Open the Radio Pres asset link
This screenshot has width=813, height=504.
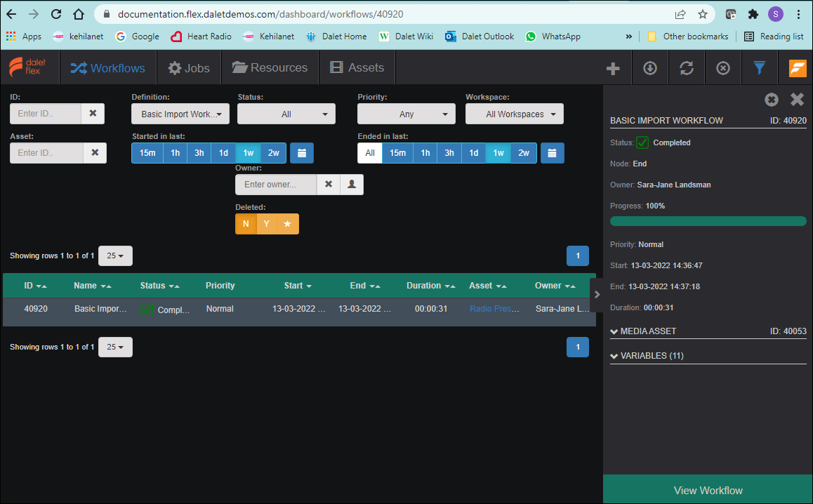[x=494, y=309]
